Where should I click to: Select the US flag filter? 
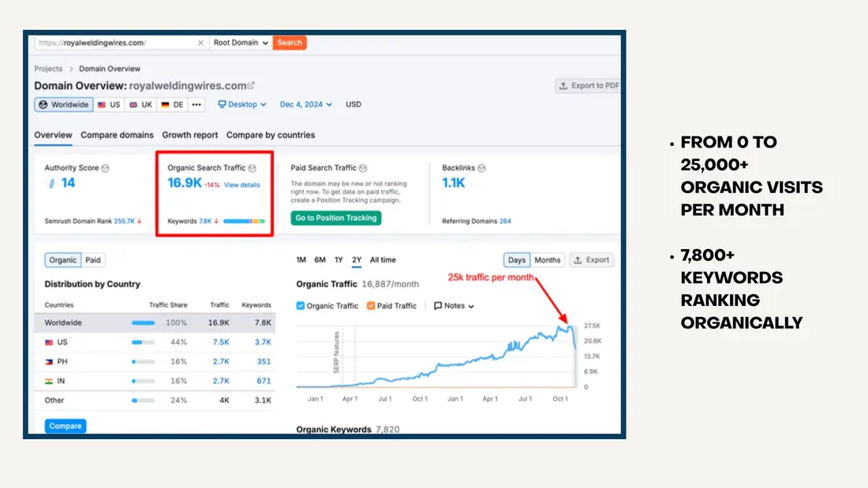point(109,105)
